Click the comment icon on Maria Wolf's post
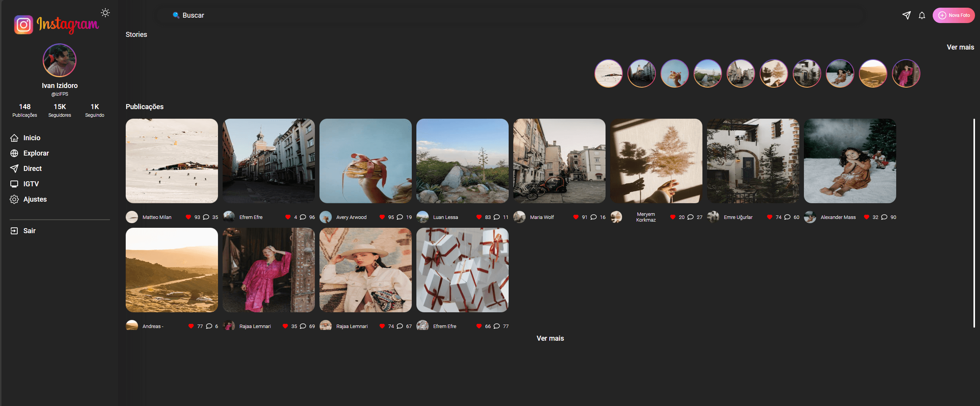980x406 pixels. pos(594,217)
